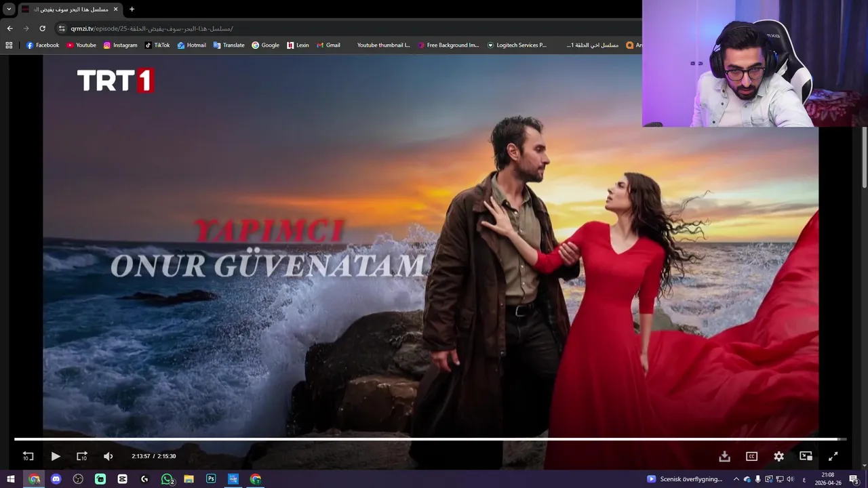This screenshot has height=488, width=868.
Task: Switch to second Chrome profile taskbar icon
Action: (256, 479)
